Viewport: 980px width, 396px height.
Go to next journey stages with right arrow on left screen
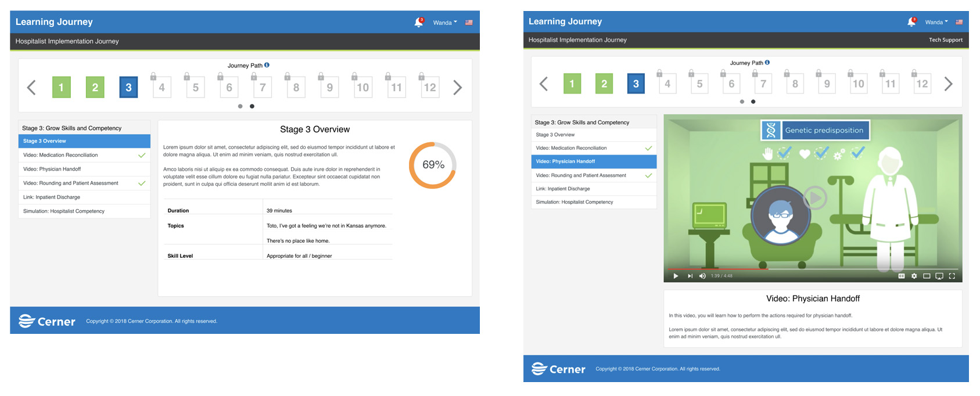point(458,88)
